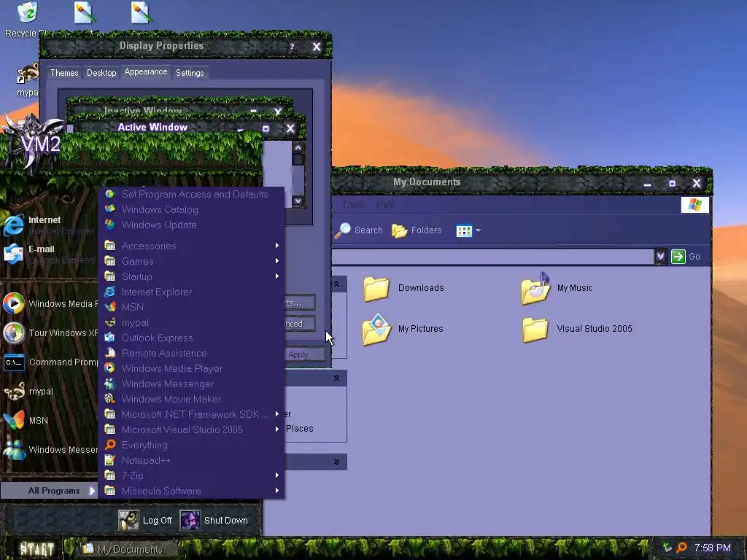Launch mypal from All Programs list

191,322
